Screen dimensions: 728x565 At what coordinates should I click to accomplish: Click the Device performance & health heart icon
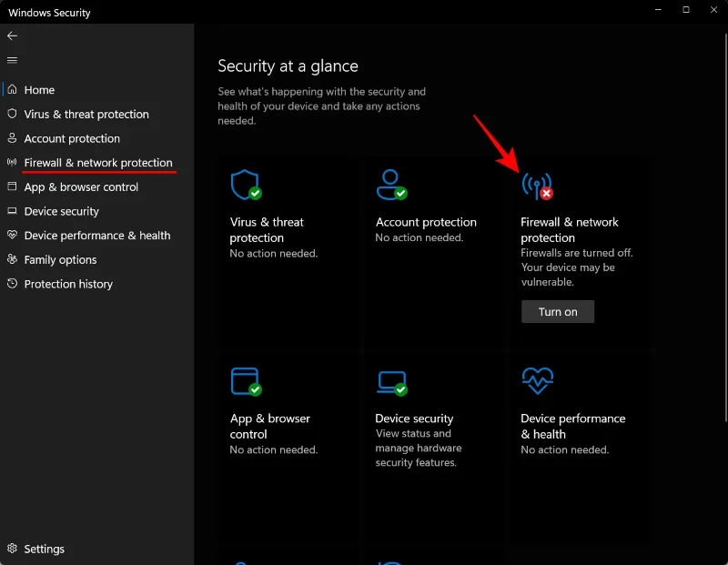tap(537, 381)
